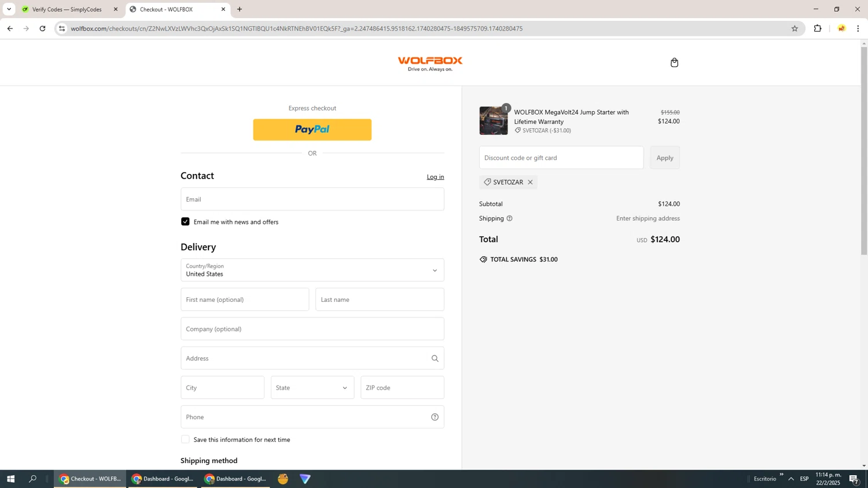Click the Email input field
This screenshot has width=868, height=488.
[x=312, y=199]
